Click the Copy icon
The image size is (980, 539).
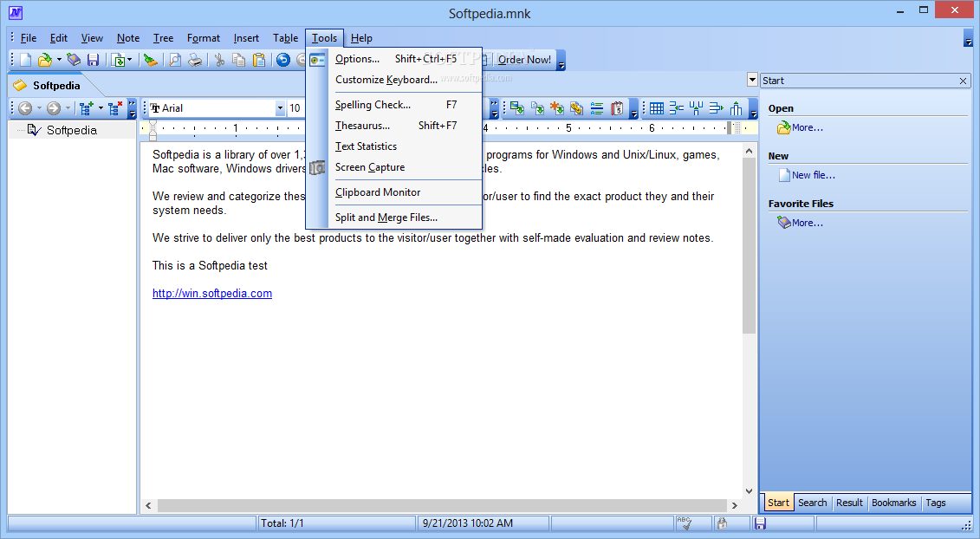coord(239,60)
